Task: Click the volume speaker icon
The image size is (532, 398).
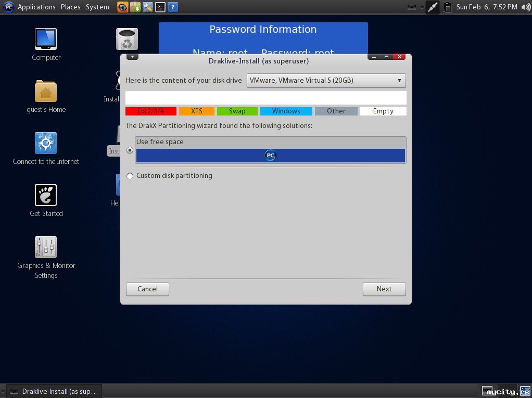Action: [526, 7]
